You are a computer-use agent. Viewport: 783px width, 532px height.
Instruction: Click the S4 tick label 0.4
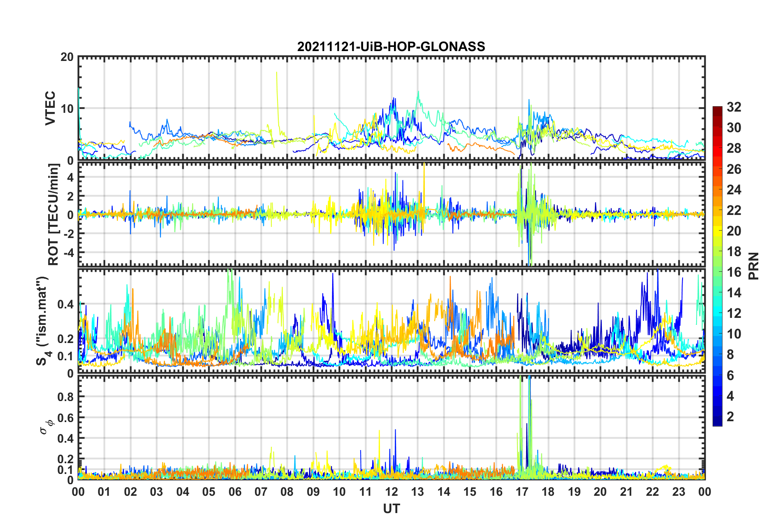coord(65,305)
